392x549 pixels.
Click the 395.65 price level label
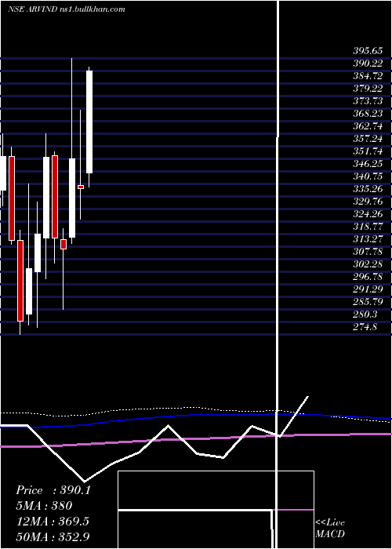point(368,51)
